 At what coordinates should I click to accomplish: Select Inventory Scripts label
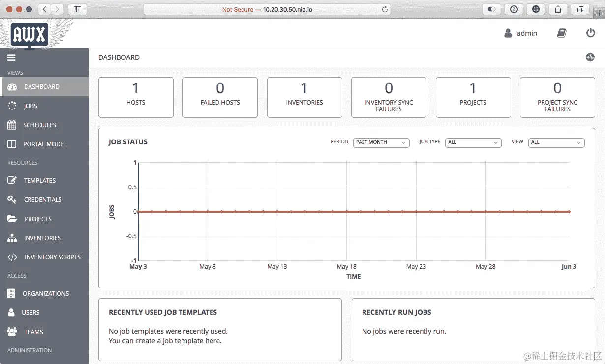click(x=53, y=257)
